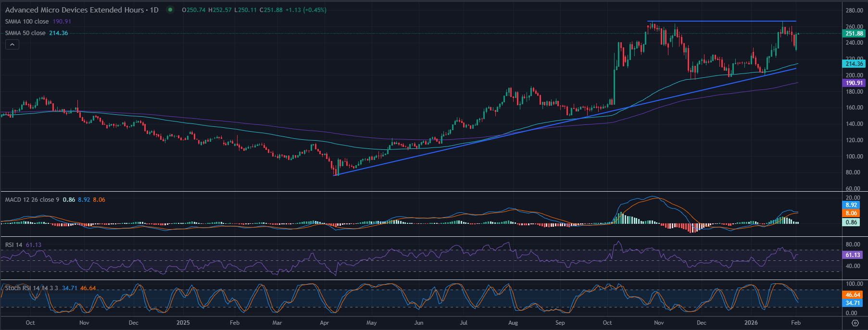868x330 pixels.
Task: Click the purple 61.13 RSI value label
Action: [x=853, y=255]
